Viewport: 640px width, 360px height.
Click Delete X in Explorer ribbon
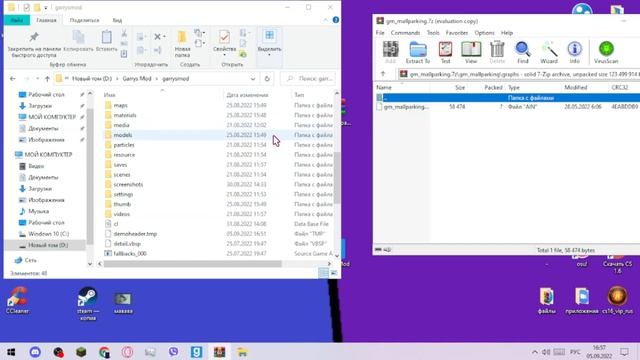[x=159, y=37]
